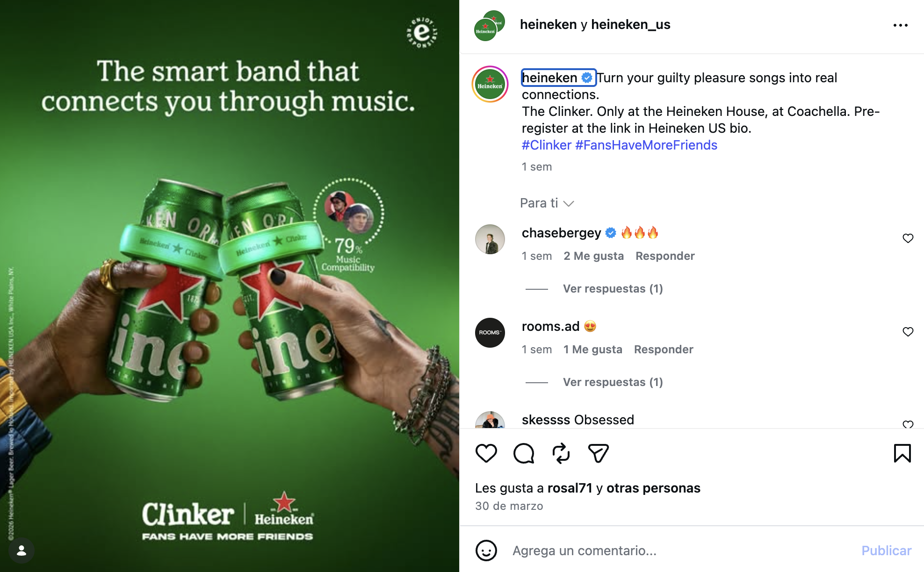
Task: Click Responder on chasebergey's comment
Action: 665,256
